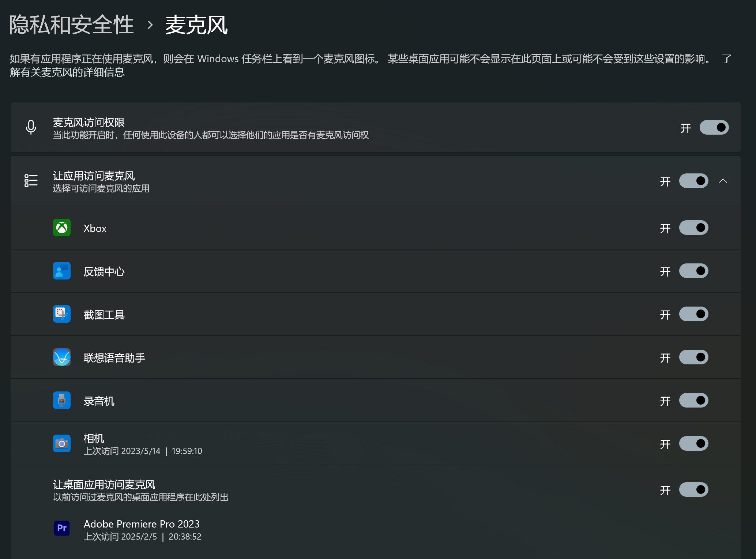Click the Adobe Premiere Pro icon
This screenshot has height=559, width=756.
[x=62, y=528]
